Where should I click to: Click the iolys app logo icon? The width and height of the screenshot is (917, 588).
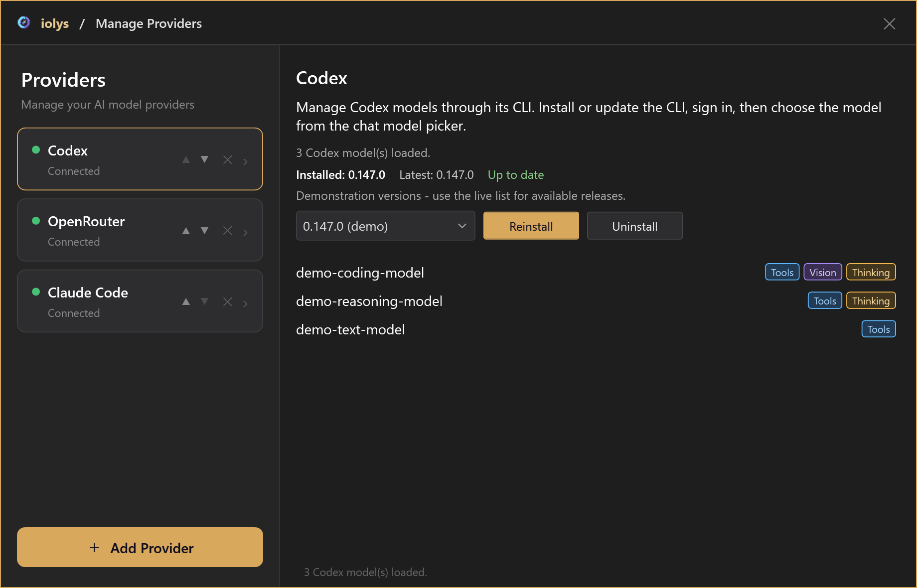click(23, 23)
